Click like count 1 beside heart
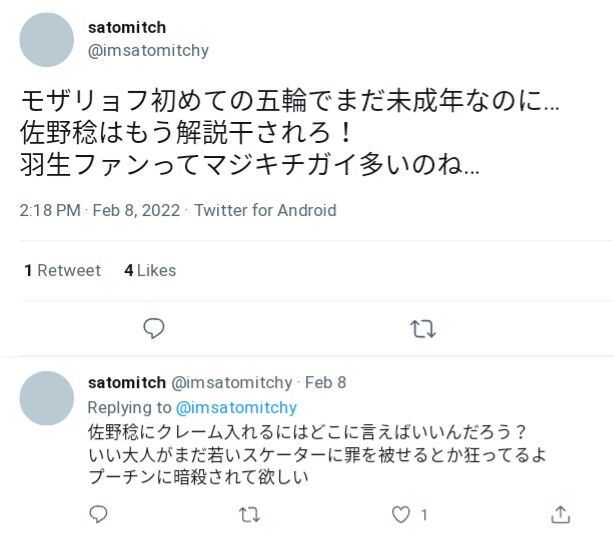 (423, 515)
